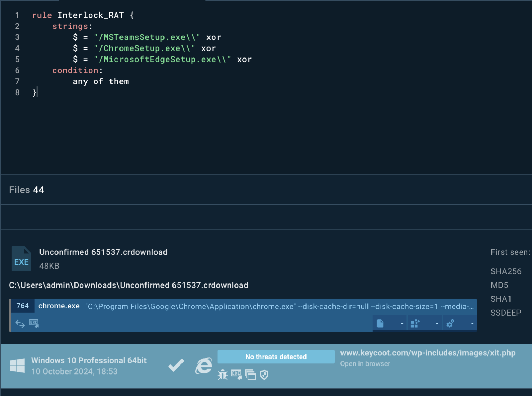Click the shield icon below threat status
532x396 pixels.
coord(264,375)
